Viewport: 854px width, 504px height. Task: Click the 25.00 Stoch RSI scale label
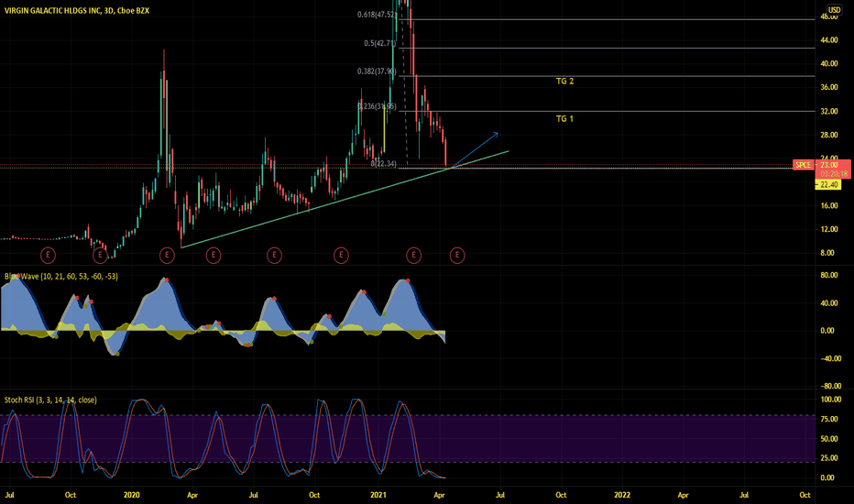(829, 457)
